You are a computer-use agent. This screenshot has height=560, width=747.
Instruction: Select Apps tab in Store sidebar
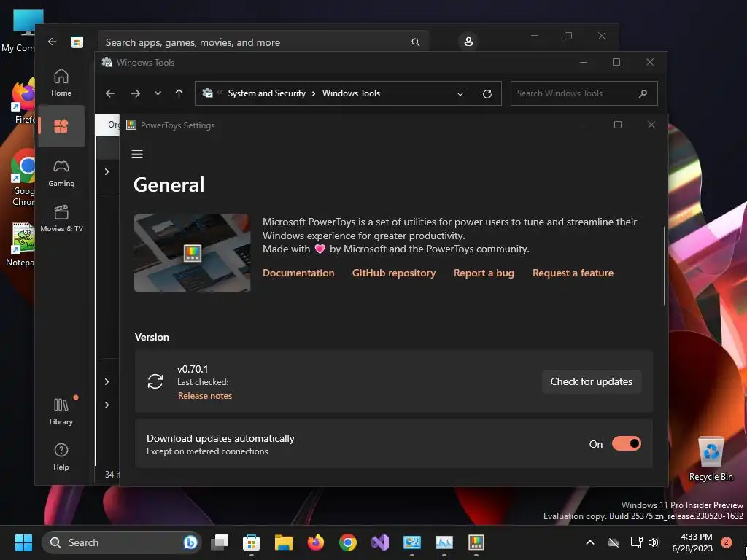click(61, 126)
